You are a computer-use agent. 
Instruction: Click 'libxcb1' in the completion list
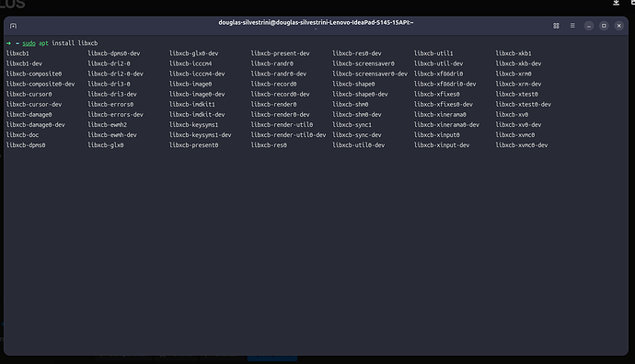(x=17, y=53)
